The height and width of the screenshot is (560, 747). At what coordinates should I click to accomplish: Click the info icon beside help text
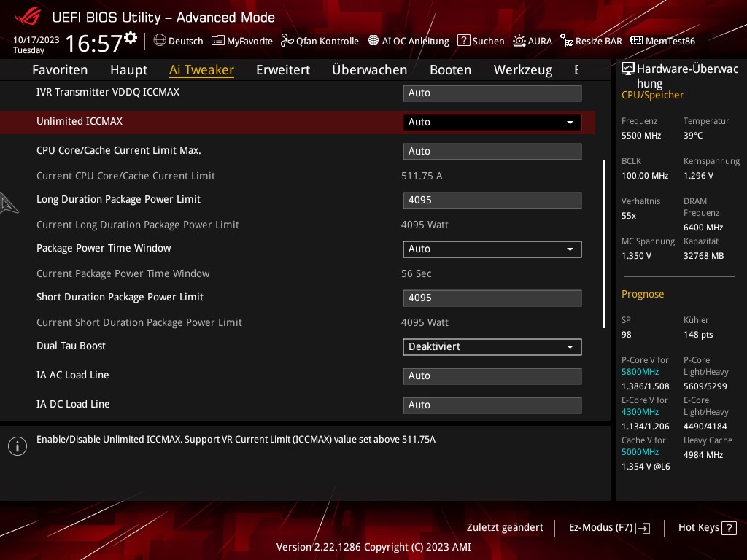pos(18,446)
